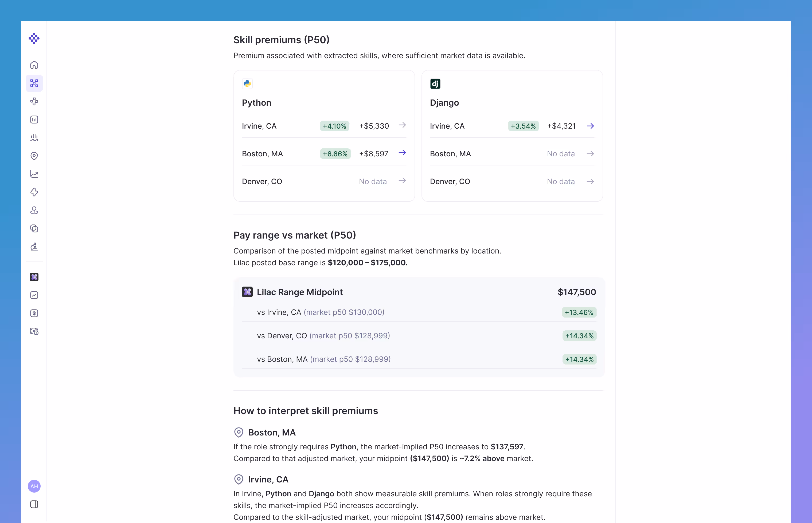Click the bar chart panel sidebar icon

(34, 120)
